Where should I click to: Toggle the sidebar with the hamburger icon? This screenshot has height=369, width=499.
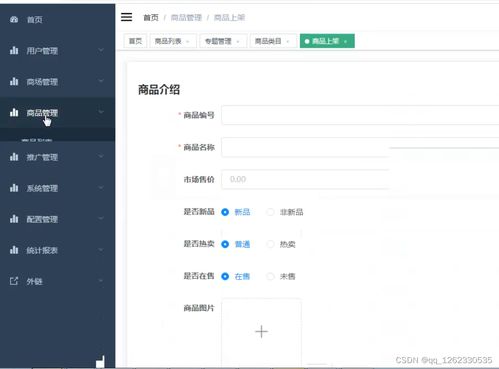[126, 17]
